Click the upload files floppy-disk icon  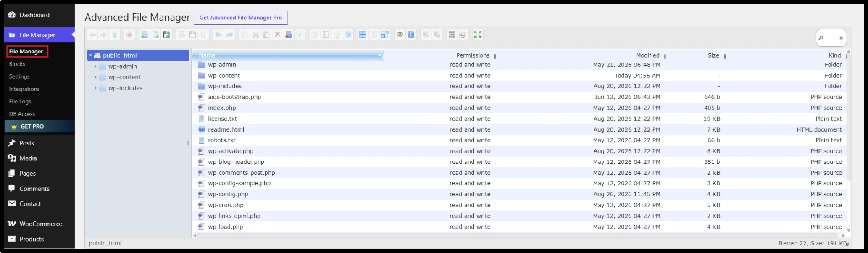click(x=167, y=34)
